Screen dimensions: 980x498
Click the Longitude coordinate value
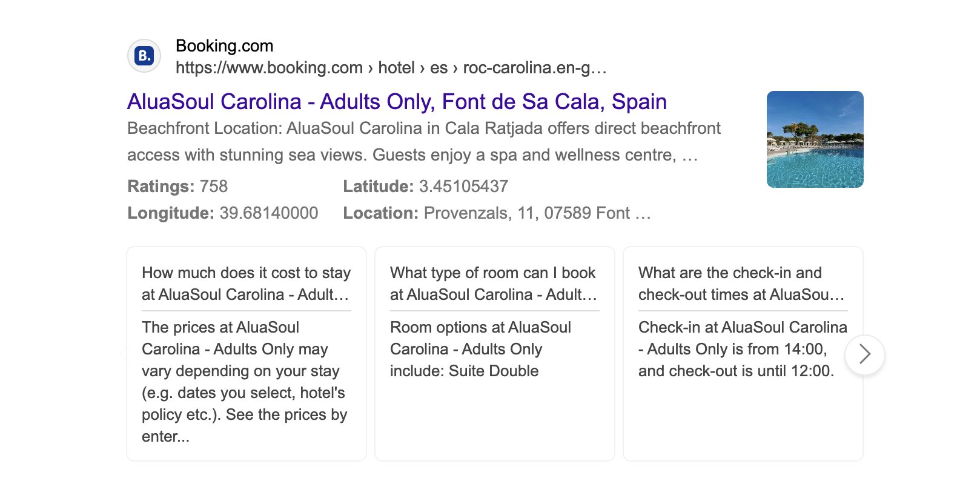tap(269, 213)
